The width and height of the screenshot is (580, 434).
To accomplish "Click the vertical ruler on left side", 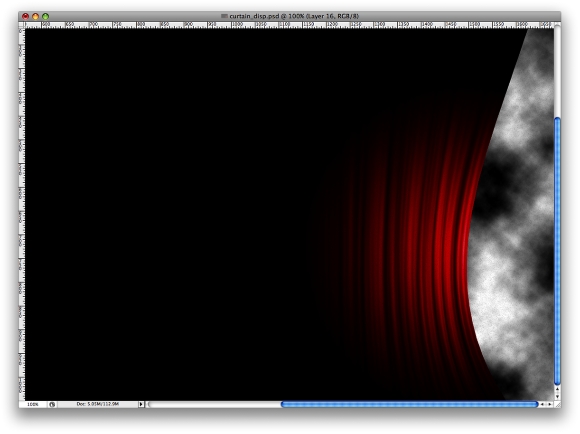I will tap(22, 214).
